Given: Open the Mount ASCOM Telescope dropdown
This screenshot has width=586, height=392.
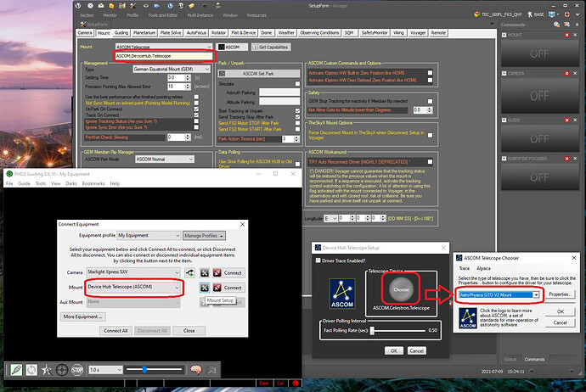Looking at the screenshot, I should 164,47.
